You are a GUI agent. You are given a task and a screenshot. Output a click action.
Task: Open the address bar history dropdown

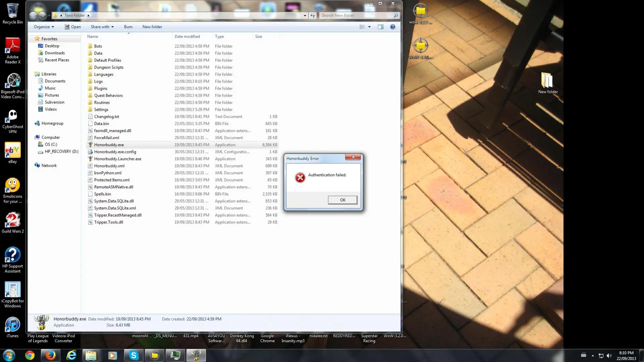click(x=305, y=15)
